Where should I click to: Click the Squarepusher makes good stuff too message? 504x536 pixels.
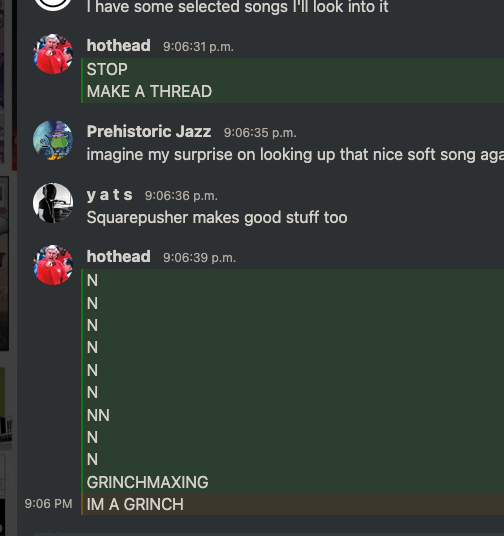217,218
